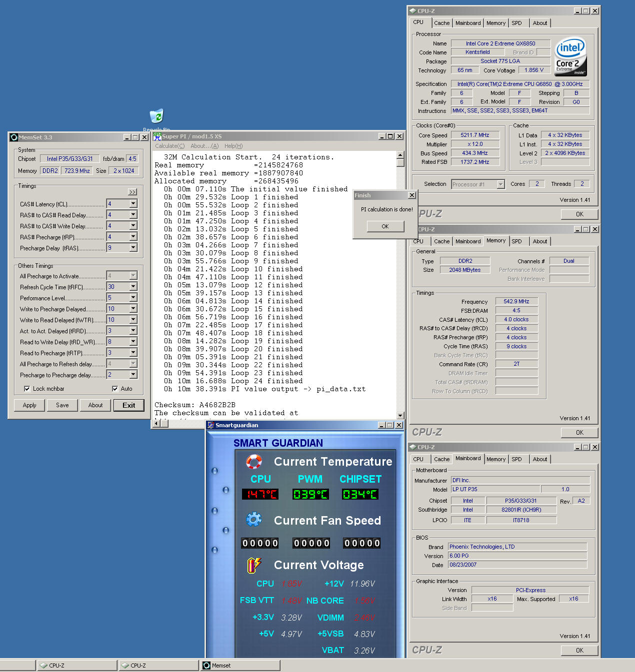Open the Recycle Bin desktop icon
This screenshot has height=672, width=635.
click(x=156, y=117)
